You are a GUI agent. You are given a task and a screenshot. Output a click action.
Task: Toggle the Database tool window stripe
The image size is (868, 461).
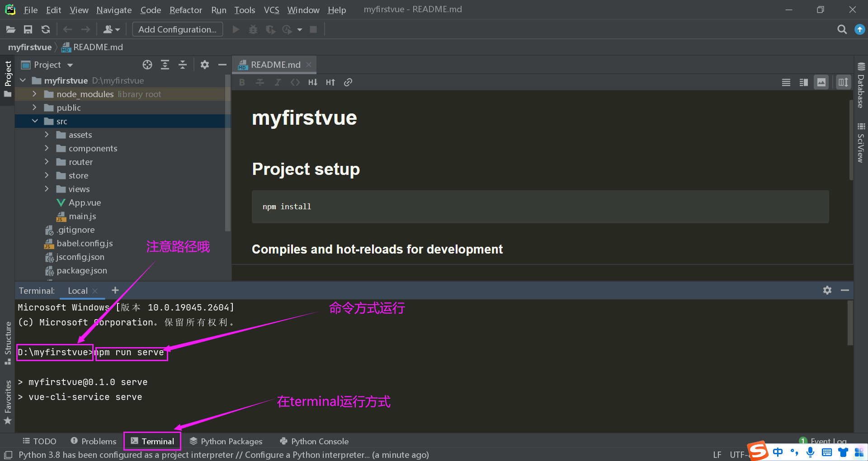point(861,85)
